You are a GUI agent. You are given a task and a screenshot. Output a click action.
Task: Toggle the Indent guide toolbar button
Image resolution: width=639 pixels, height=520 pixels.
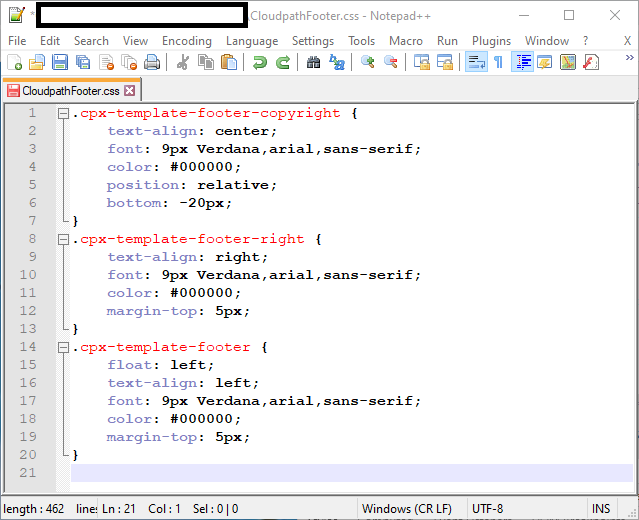point(522,62)
